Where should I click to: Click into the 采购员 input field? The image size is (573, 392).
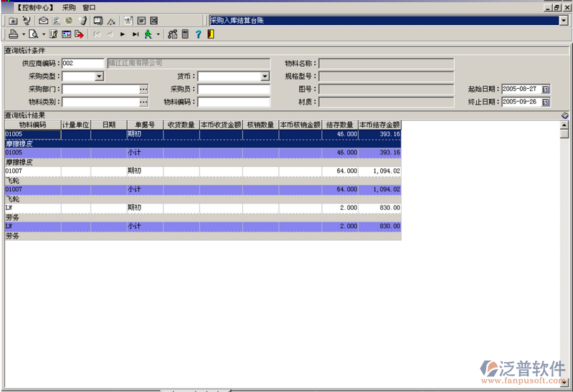233,90
